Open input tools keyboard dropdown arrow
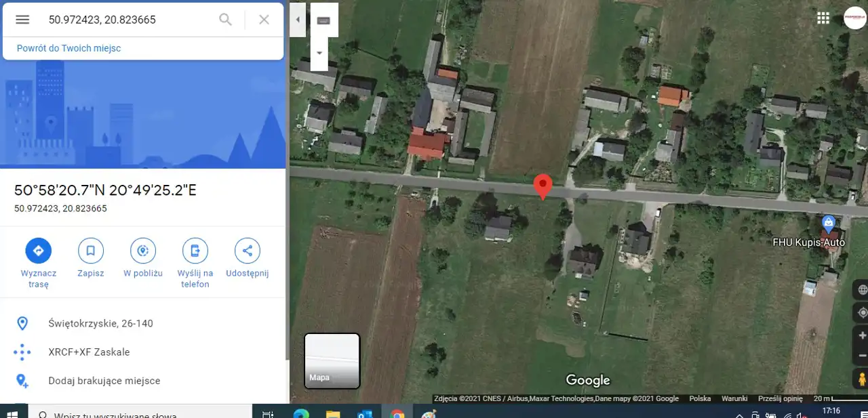The width and height of the screenshot is (868, 418). (319, 53)
